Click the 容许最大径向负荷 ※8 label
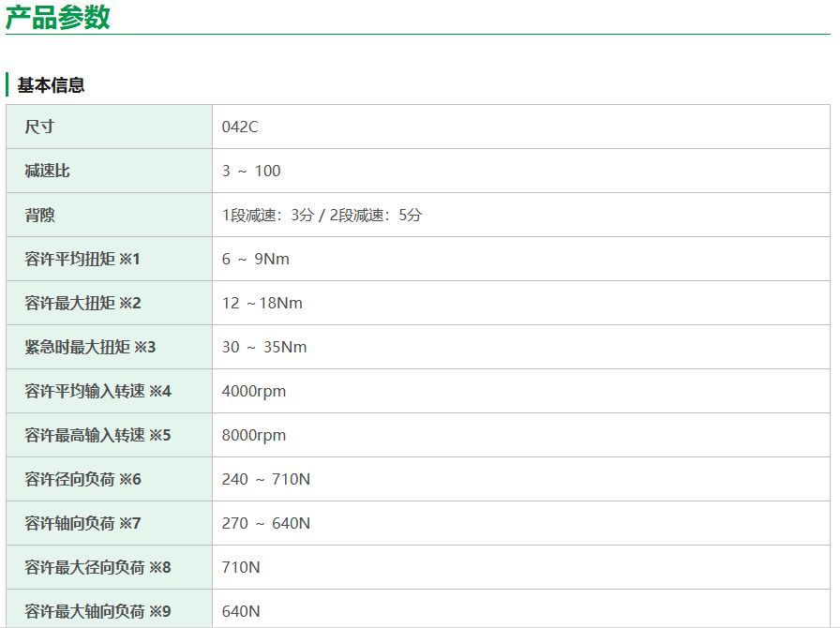 (x=97, y=567)
